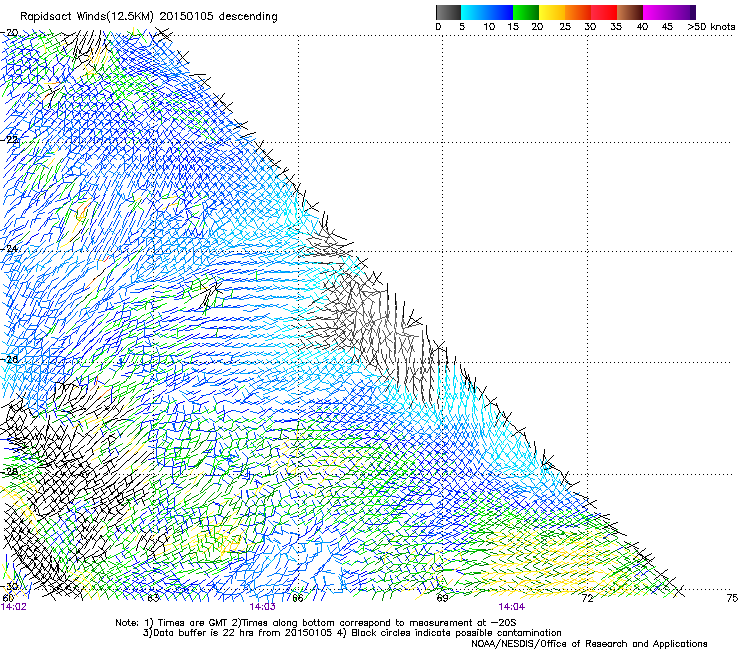Viewport: 740px width, 650px height.
Task: Click the longitude label '75'
Action: (732, 598)
